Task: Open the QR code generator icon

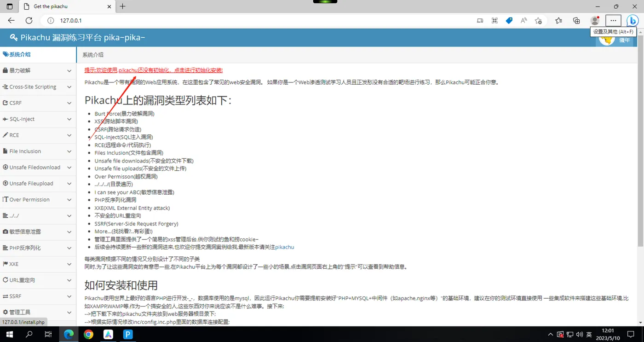Action: pos(494,20)
